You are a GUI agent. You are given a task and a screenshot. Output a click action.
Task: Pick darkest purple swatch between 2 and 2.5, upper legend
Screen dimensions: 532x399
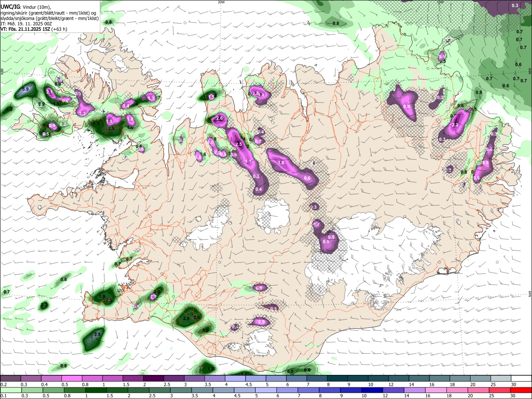(x=153, y=379)
